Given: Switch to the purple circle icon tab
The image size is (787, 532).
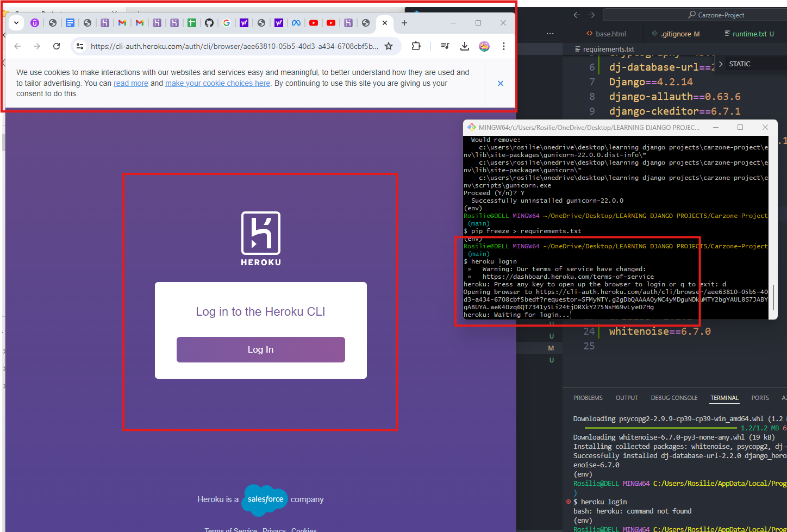Looking at the screenshot, I should [35, 23].
